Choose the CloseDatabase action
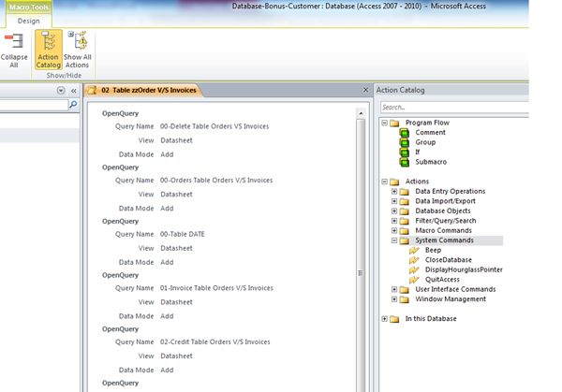Screen dimensions: 562x392 (448, 260)
